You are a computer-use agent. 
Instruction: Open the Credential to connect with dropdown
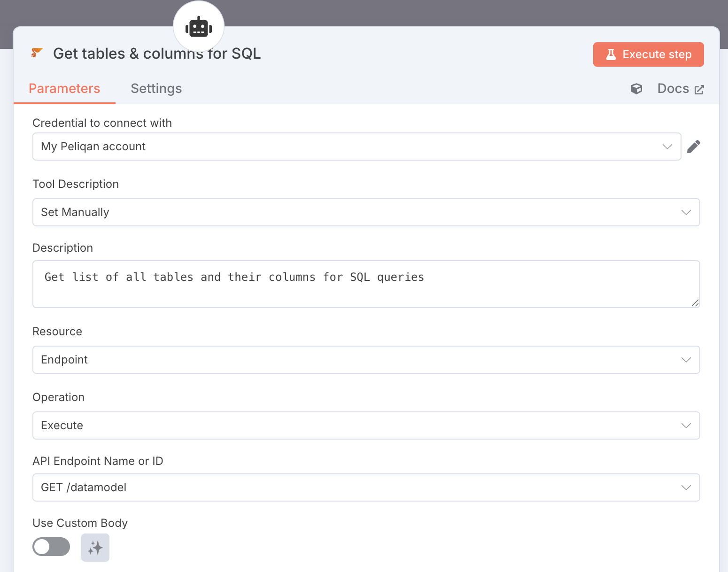pyautogui.click(x=357, y=147)
